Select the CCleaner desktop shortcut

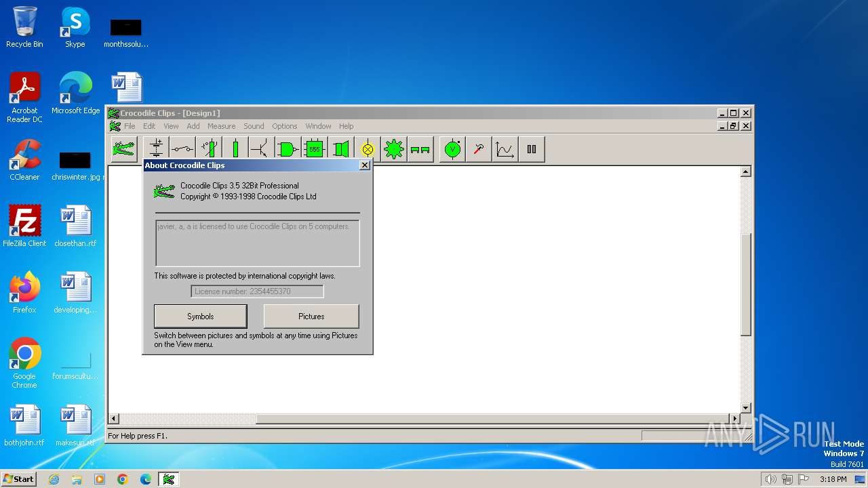(24, 160)
